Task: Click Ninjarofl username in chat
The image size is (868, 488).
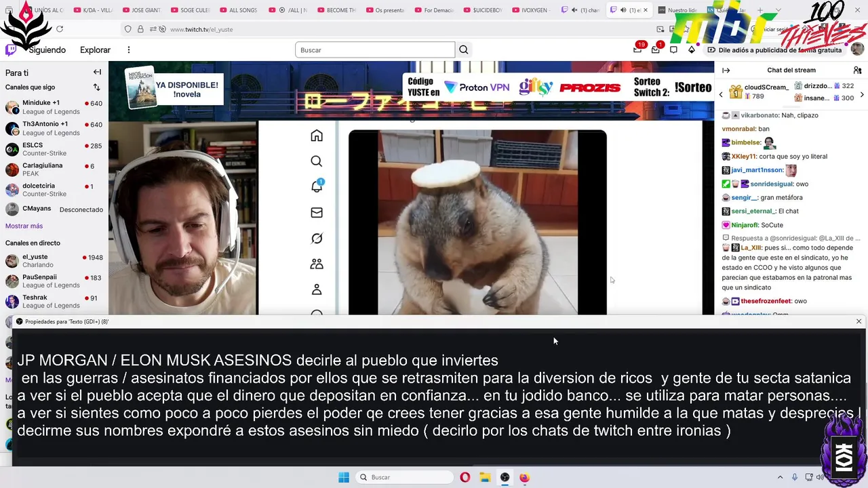Action: click(745, 225)
